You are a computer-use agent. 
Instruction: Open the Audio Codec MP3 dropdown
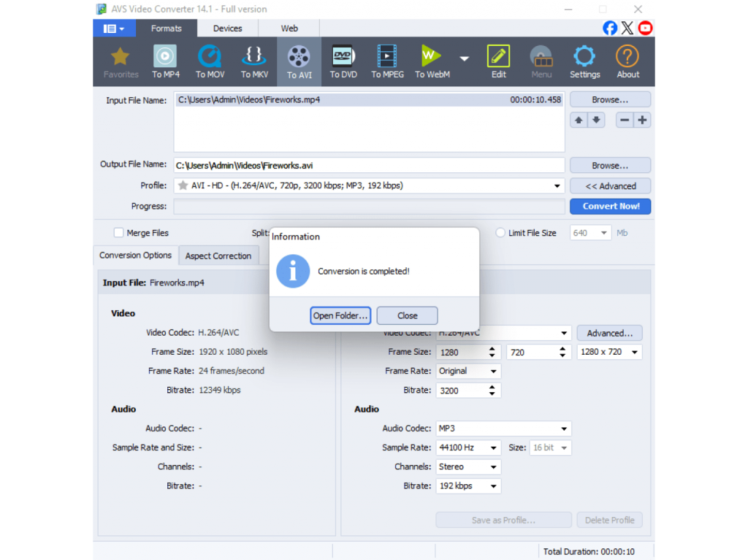coord(564,429)
